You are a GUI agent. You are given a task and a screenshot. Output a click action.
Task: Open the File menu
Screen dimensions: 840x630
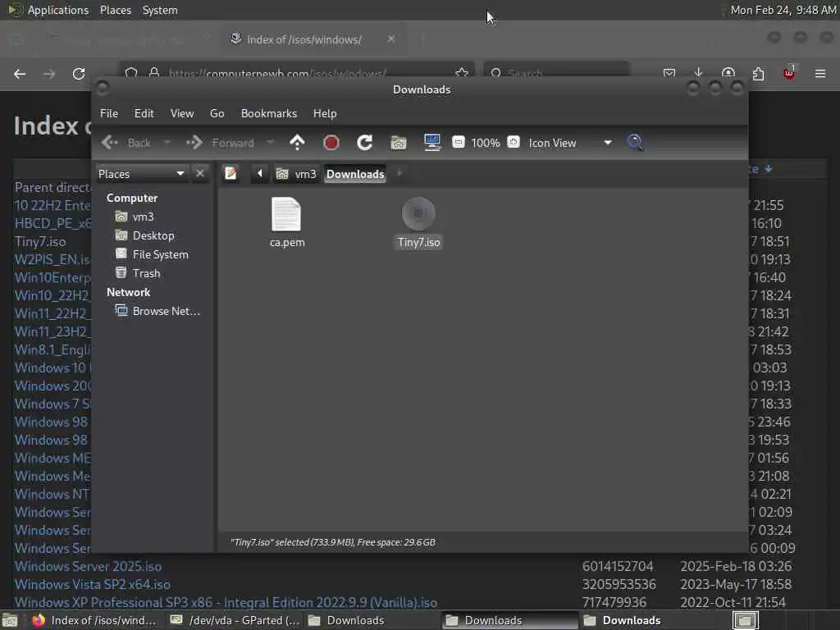click(x=109, y=113)
